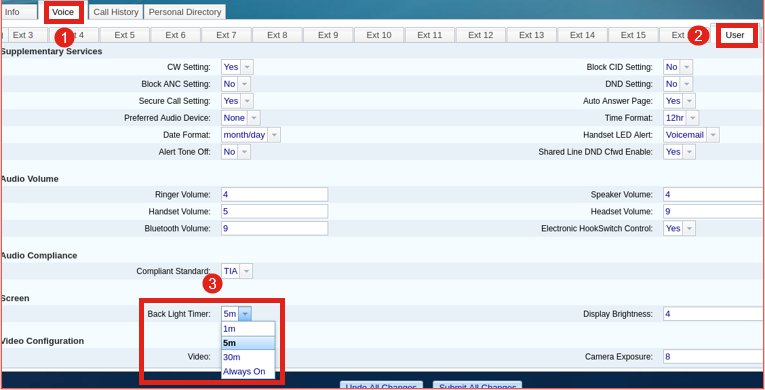Open the Block CID Setting dropdown
Image resolution: width=765 pixels, height=390 pixels.
[678, 67]
